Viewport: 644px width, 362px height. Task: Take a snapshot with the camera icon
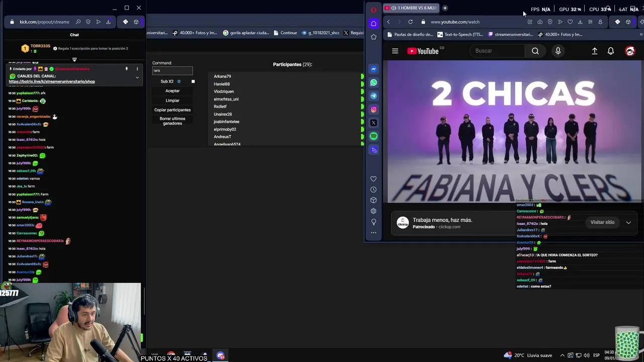click(540, 22)
